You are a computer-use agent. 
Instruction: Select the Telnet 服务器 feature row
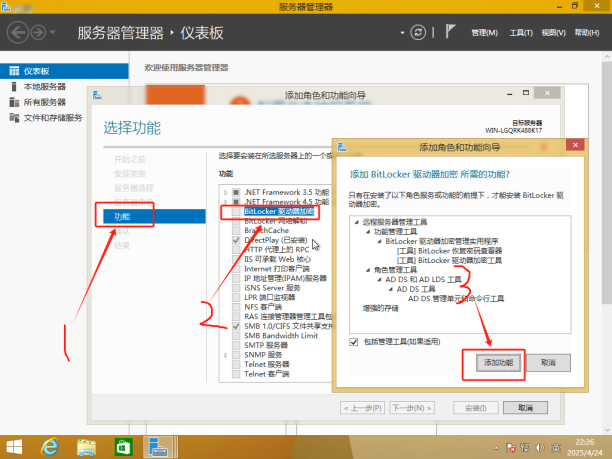[267, 365]
